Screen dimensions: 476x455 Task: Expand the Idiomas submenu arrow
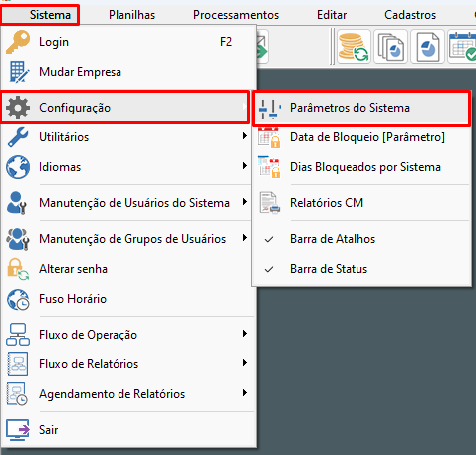point(245,166)
